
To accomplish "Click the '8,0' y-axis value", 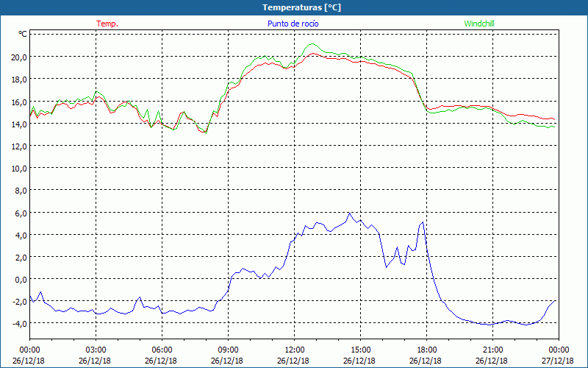I will click(21, 191).
